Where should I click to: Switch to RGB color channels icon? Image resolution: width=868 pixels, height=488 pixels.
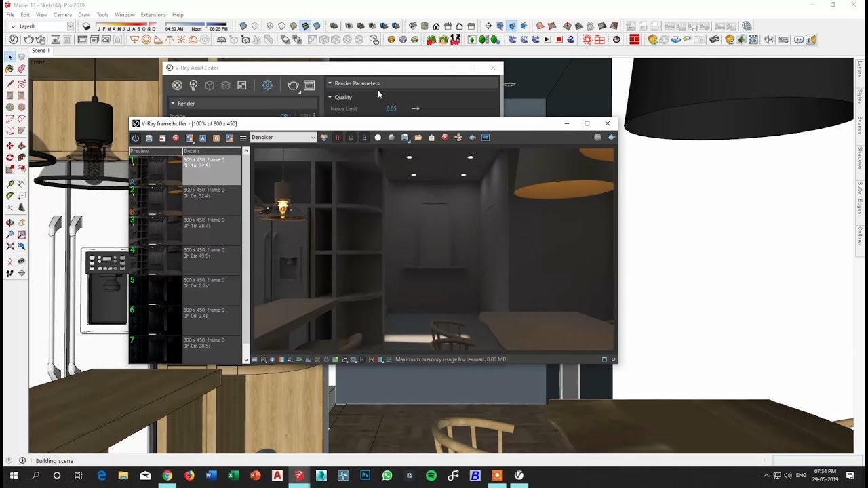323,138
